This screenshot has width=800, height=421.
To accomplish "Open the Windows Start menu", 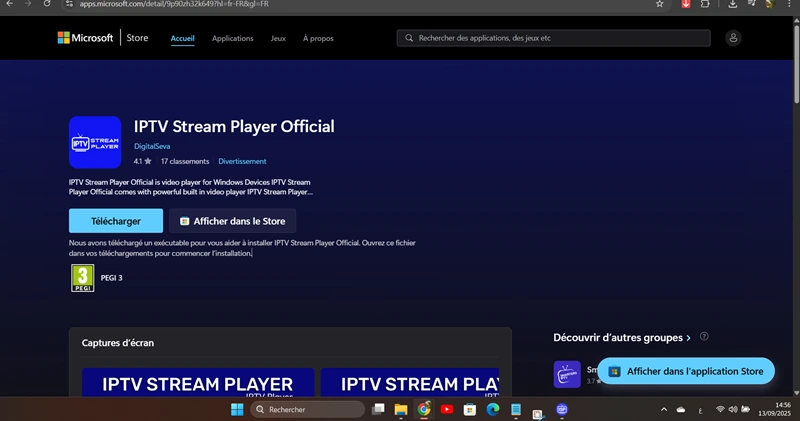I will 237,409.
